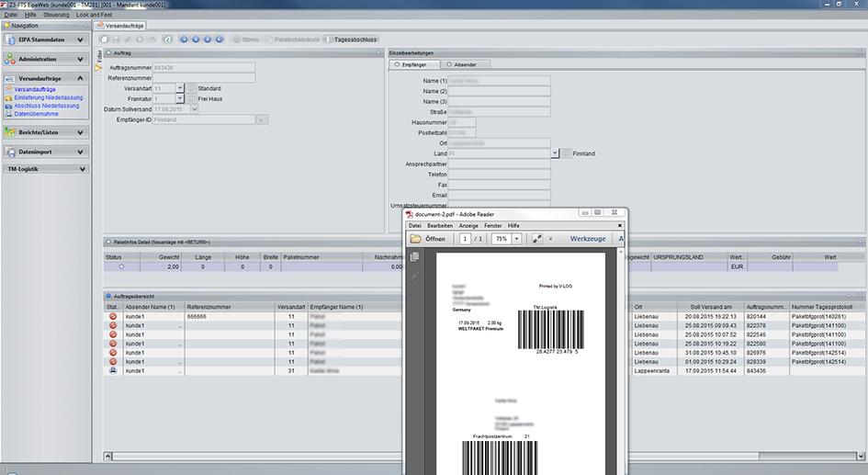This screenshot has width=868, height=475.
Task: Click the edit pencil toolbar icon
Action: (x=128, y=40)
